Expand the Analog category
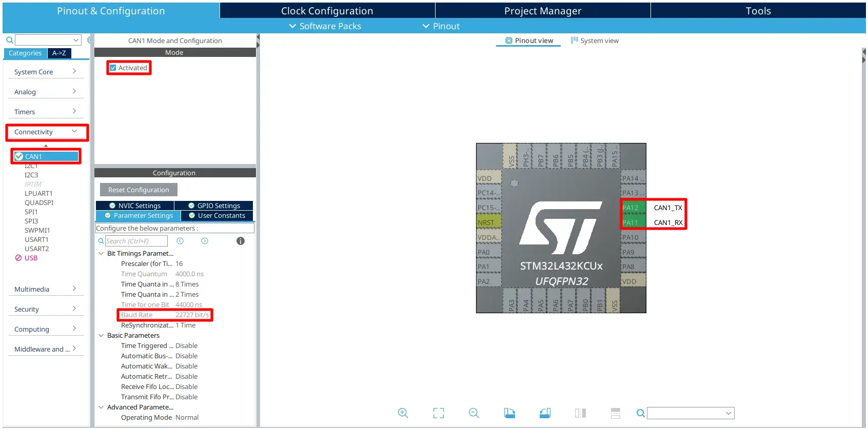 coord(45,92)
